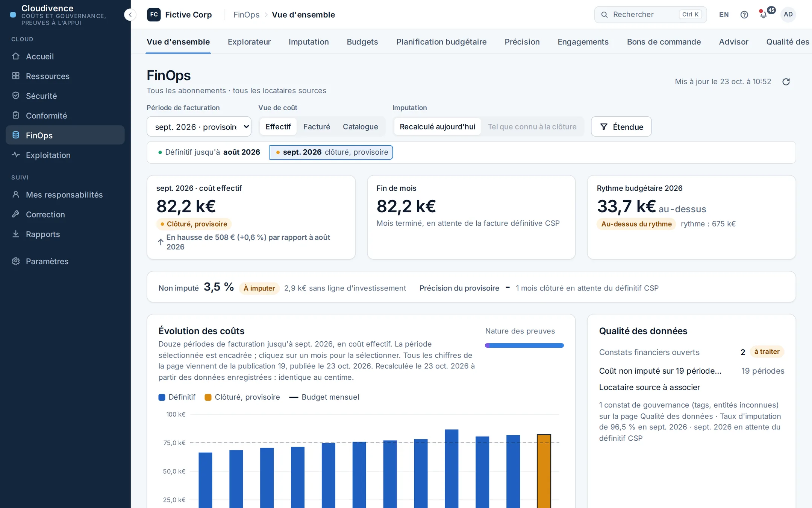Switch cost view to Catalogue
The width and height of the screenshot is (812, 508).
[360, 127]
